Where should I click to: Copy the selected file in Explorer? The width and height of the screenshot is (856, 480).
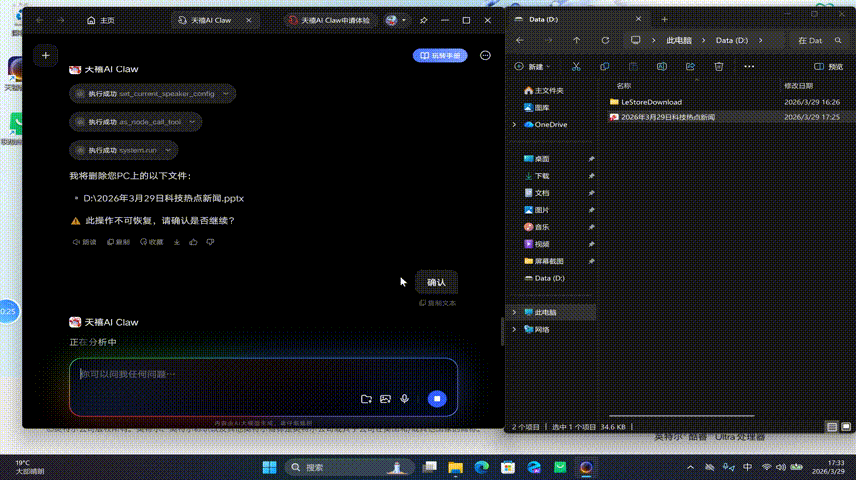point(604,67)
